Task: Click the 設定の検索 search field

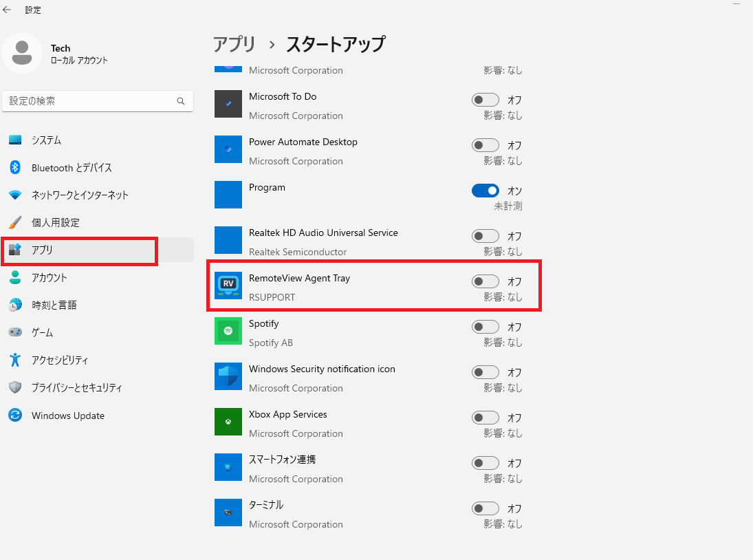Action: click(x=98, y=101)
